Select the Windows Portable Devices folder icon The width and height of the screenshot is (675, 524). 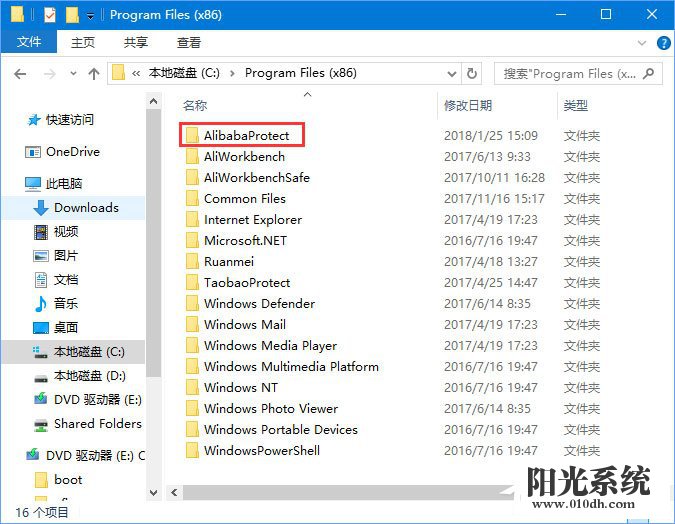192,429
